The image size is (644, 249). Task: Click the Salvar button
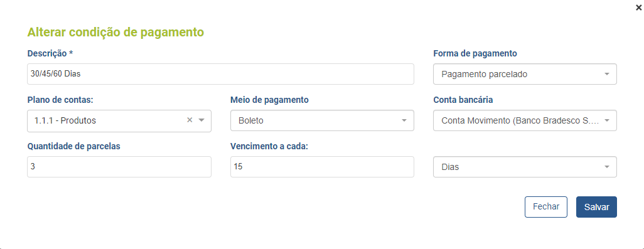click(x=596, y=207)
